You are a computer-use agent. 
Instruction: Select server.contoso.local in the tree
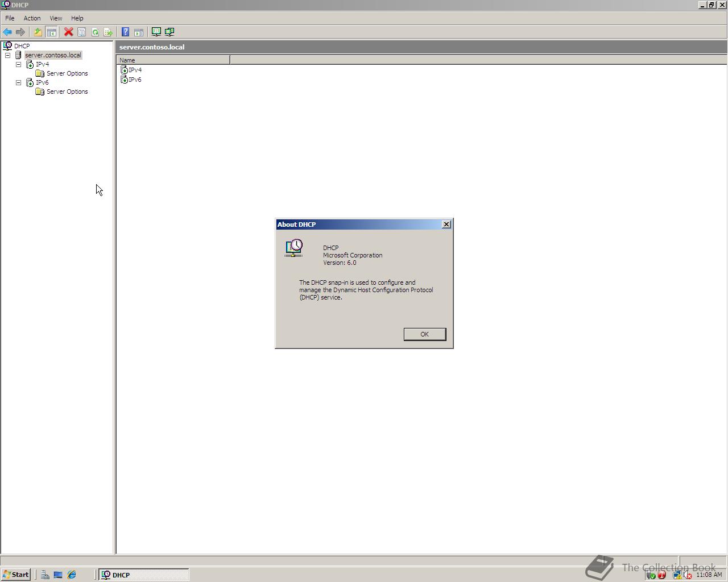click(x=53, y=55)
